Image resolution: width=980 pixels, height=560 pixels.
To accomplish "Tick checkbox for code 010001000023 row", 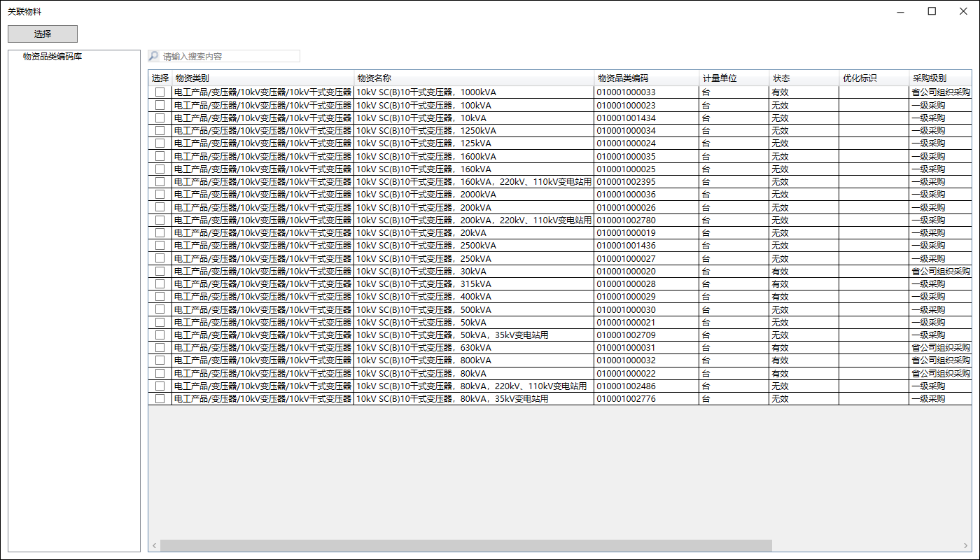I will [x=160, y=105].
